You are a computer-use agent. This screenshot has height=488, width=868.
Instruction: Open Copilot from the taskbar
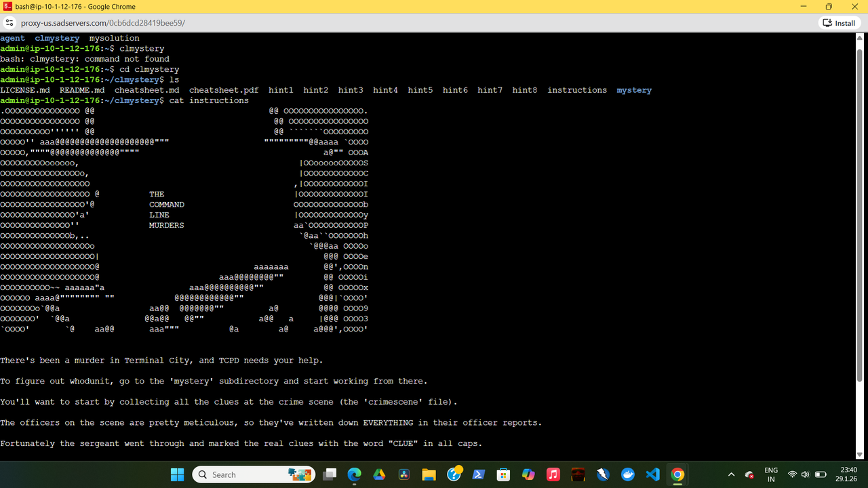click(x=528, y=474)
